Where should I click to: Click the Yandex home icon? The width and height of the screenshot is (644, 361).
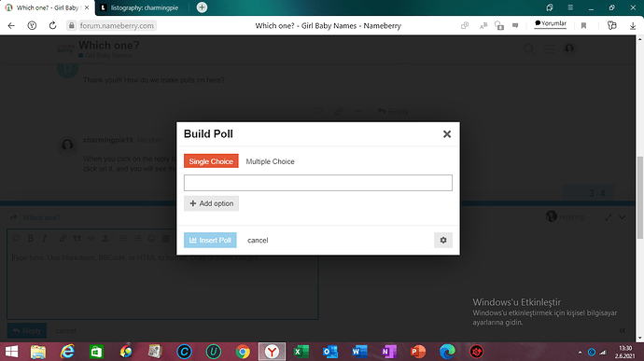click(32, 25)
